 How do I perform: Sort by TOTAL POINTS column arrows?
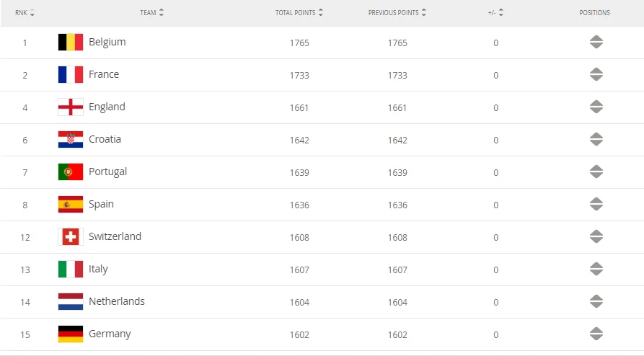click(x=320, y=13)
